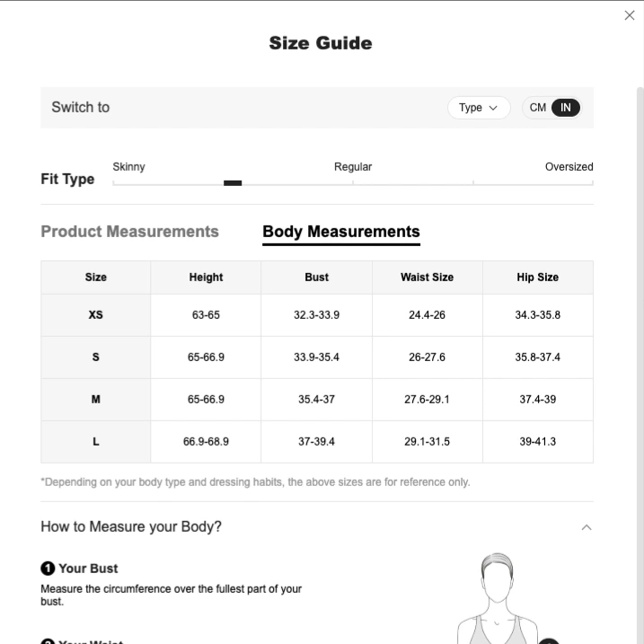The width and height of the screenshot is (644, 644).
Task: Open the Type dropdown
Action: point(479,108)
